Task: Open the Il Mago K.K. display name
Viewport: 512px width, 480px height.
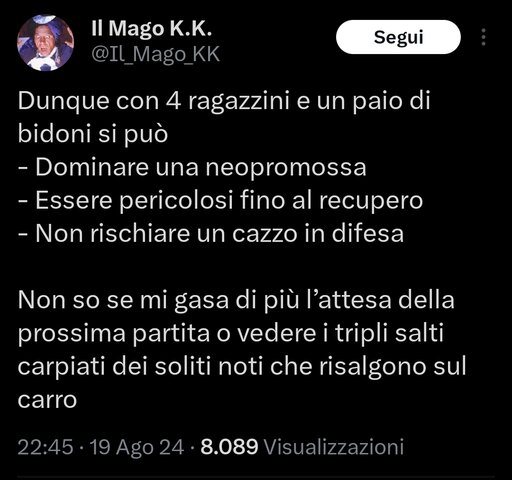Action: pyautogui.click(x=152, y=28)
